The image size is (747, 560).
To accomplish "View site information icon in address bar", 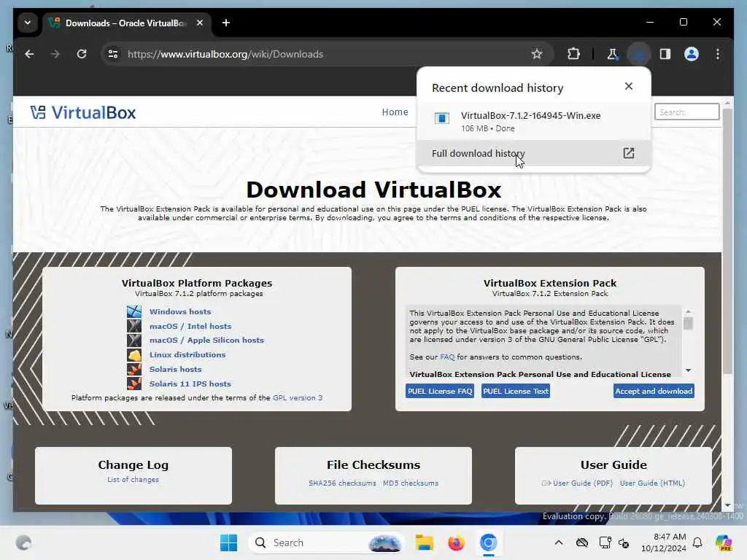I will [x=113, y=54].
